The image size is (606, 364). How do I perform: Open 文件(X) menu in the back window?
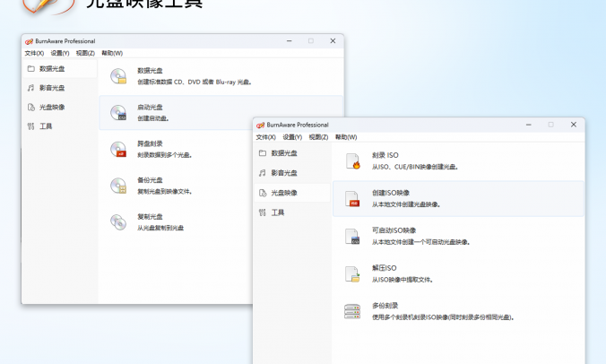pos(34,53)
